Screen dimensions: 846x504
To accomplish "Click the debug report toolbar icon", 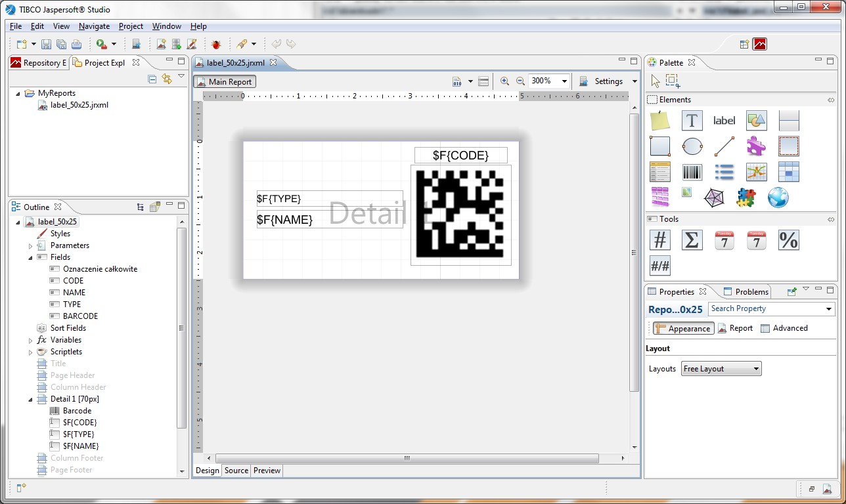I will pos(216,43).
